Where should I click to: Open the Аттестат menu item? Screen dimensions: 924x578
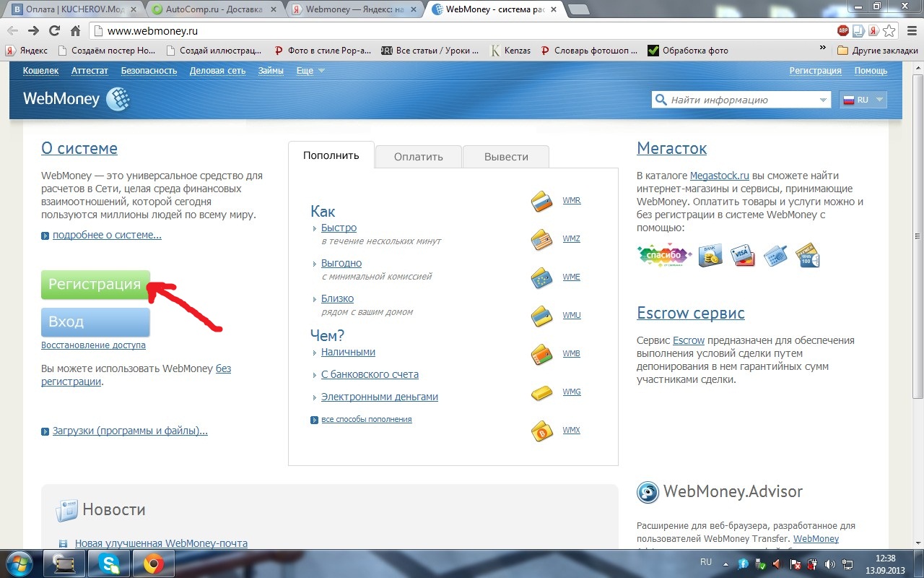click(90, 71)
